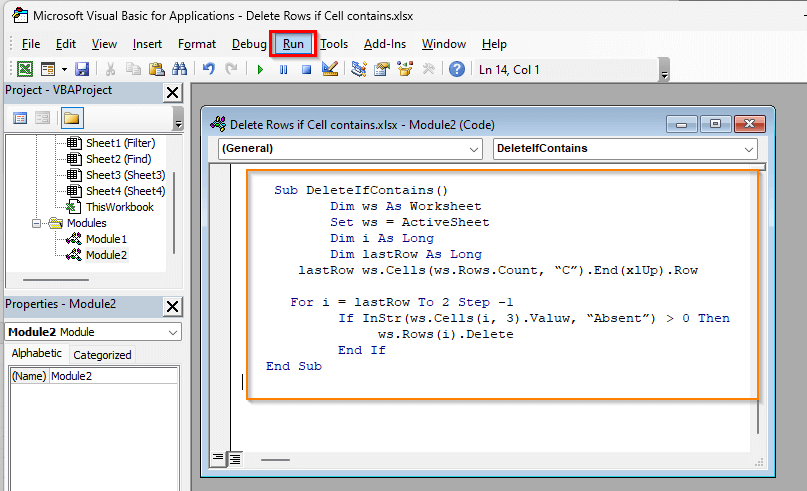807x491 pixels.
Task: Run the macro with the green play icon
Action: pyautogui.click(x=260, y=69)
